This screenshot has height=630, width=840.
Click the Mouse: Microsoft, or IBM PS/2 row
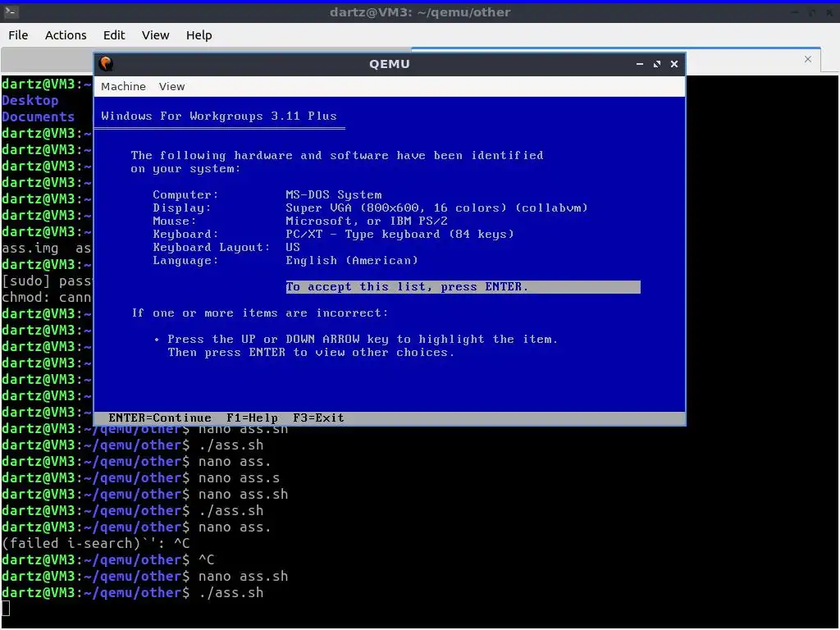[x=300, y=221]
